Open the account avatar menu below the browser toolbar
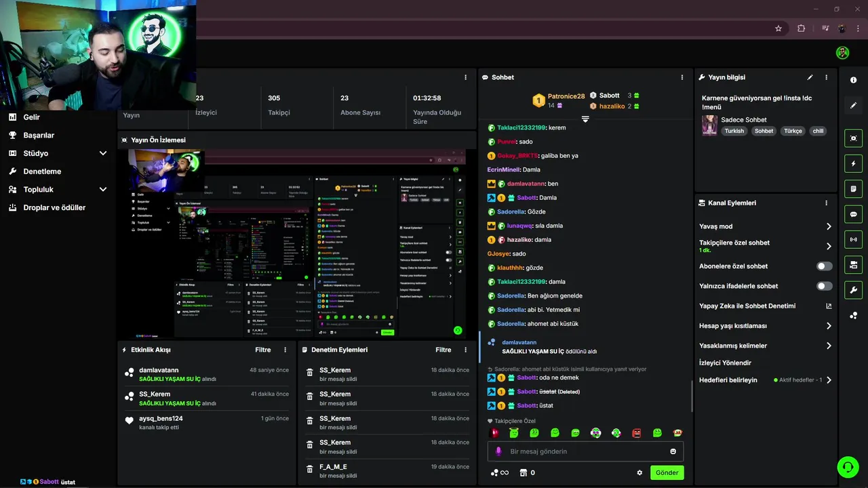Image resolution: width=868 pixels, height=488 pixels. coord(842,53)
